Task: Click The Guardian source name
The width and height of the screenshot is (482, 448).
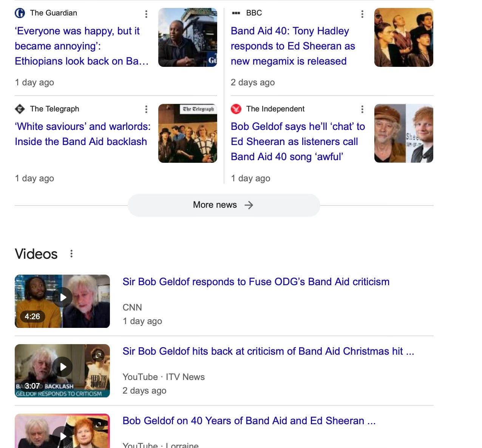Action: click(54, 13)
